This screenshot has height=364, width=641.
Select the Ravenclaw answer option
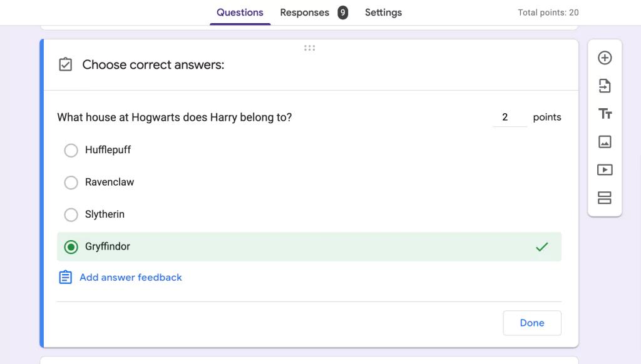(x=71, y=182)
